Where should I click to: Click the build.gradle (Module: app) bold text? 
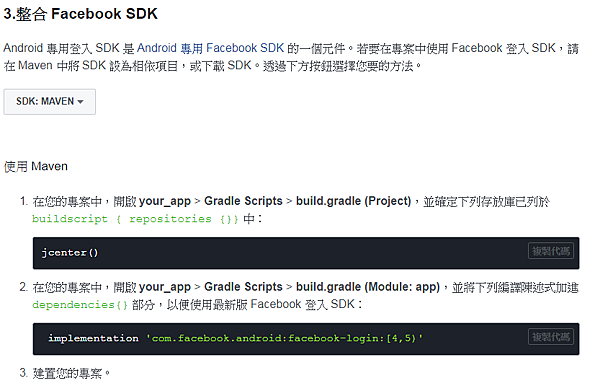click(368, 287)
